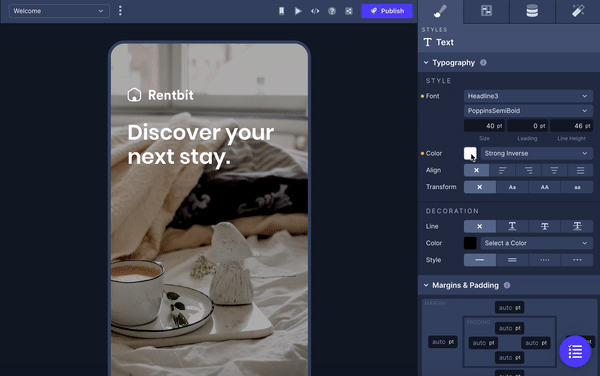Viewport: 600px width, 376px height.
Task: Switch to the magic wand actions tab
Action: (x=578, y=11)
